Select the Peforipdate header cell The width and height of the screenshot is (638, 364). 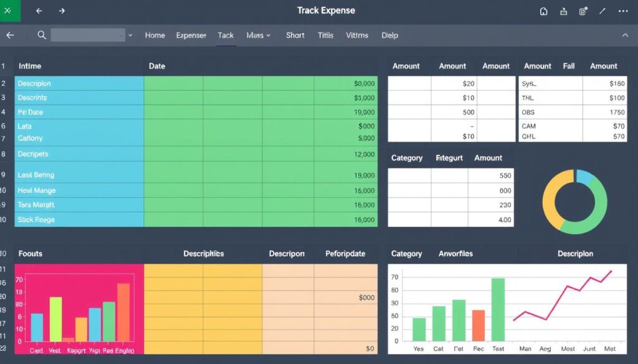(x=345, y=253)
